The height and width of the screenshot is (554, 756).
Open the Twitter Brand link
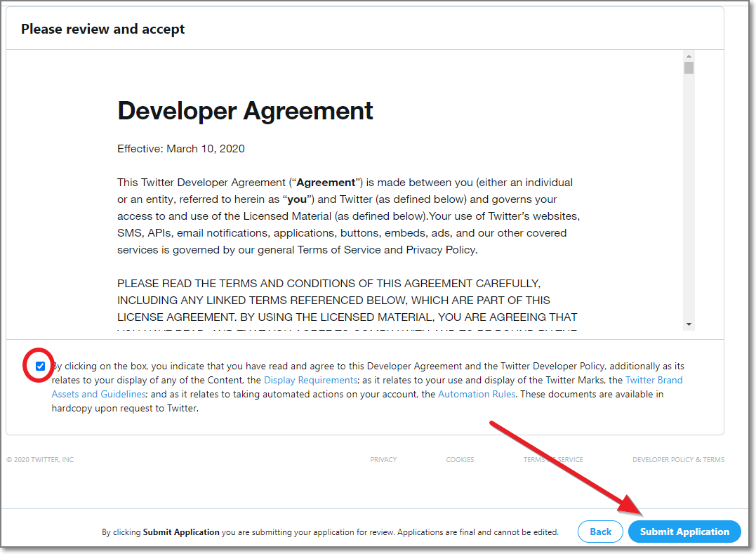click(x=654, y=380)
